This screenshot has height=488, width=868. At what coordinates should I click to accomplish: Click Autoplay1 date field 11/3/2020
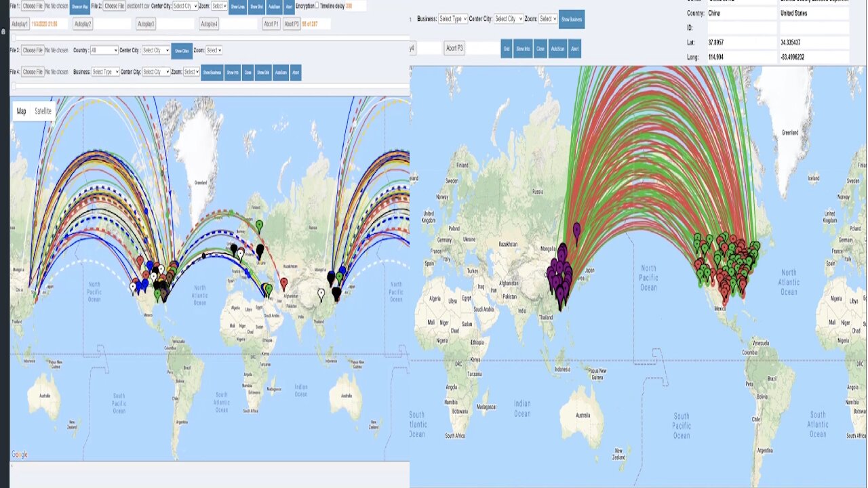tap(48, 24)
